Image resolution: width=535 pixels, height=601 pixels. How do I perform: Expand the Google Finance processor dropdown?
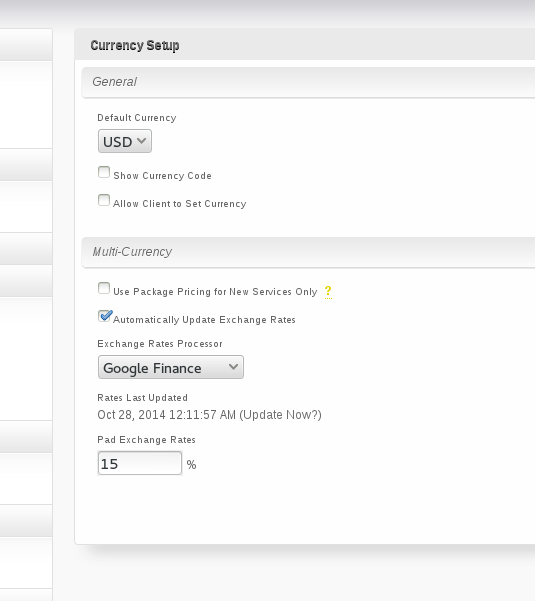pyautogui.click(x=171, y=367)
